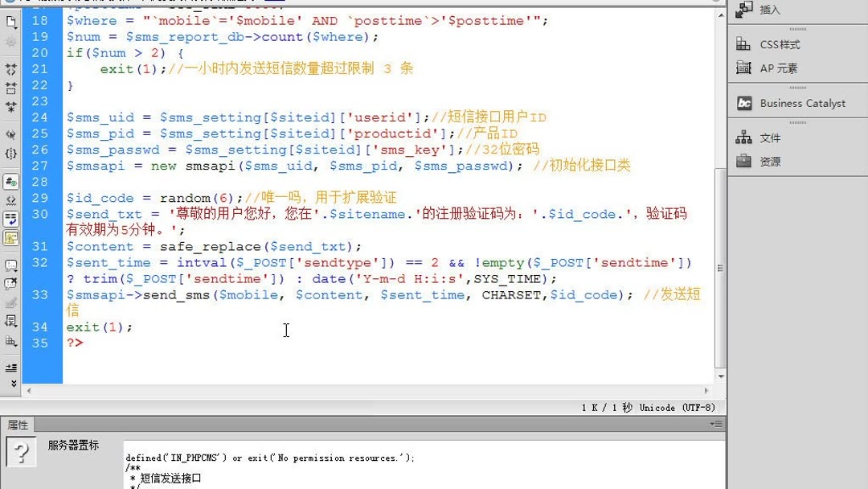Image resolution: width=868 pixels, height=489 pixels.
Task: Click line number 30 in the gutter
Action: click(x=41, y=214)
